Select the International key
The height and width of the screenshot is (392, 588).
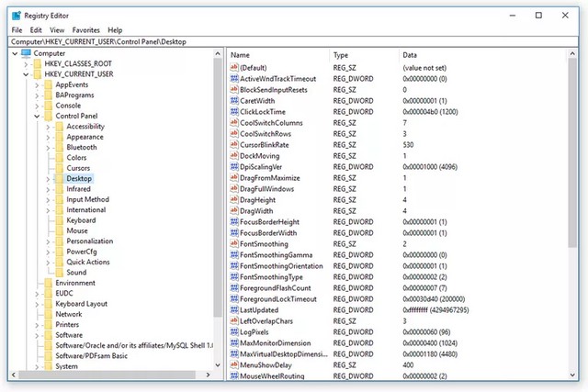pyautogui.click(x=86, y=210)
